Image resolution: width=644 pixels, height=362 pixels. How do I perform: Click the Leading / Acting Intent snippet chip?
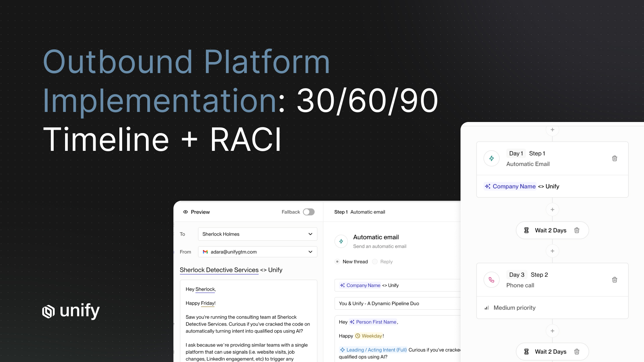(373, 350)
